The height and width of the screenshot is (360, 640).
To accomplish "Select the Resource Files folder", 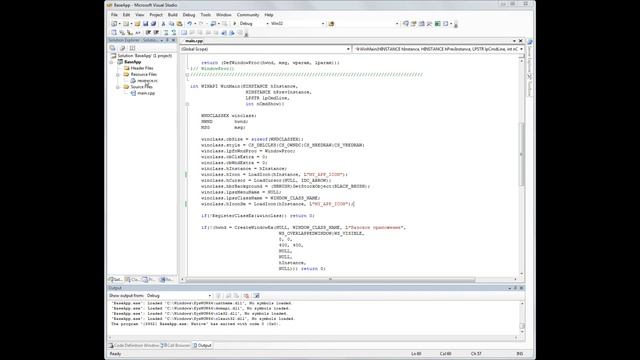I will click(x=144, y=74).
